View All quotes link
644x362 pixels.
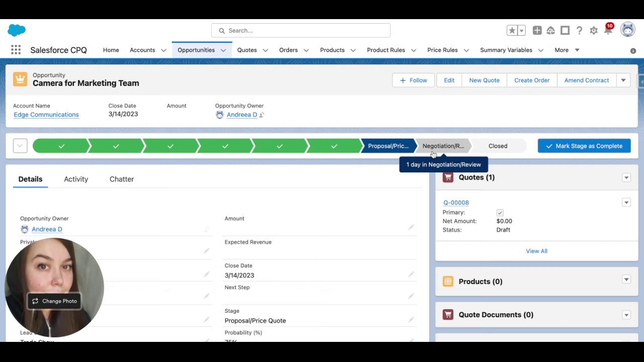(537, 251)
